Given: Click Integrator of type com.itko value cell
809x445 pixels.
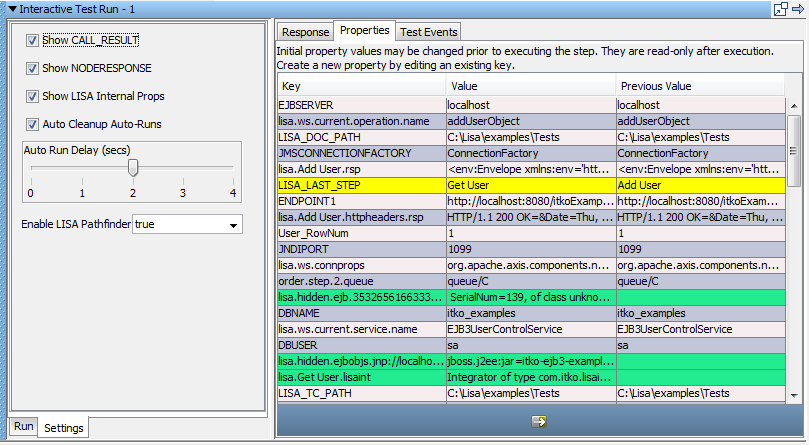Looking at the screenshot, I should click(531, 377).
